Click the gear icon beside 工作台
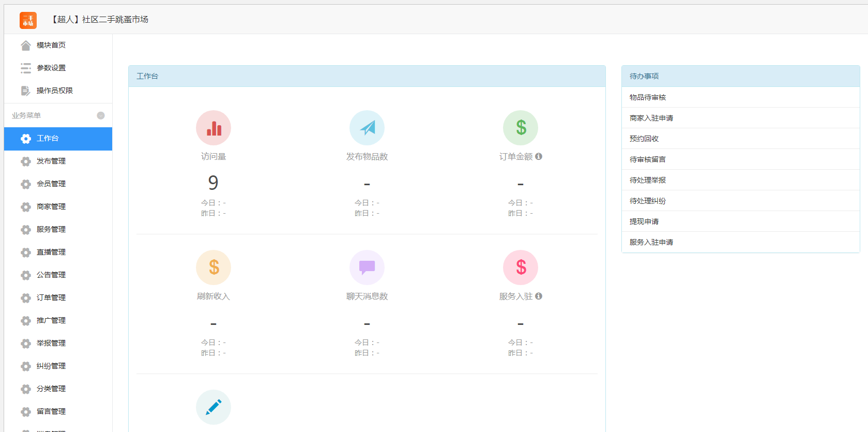This screenshot has height=432, width=868. click(26, 139)
